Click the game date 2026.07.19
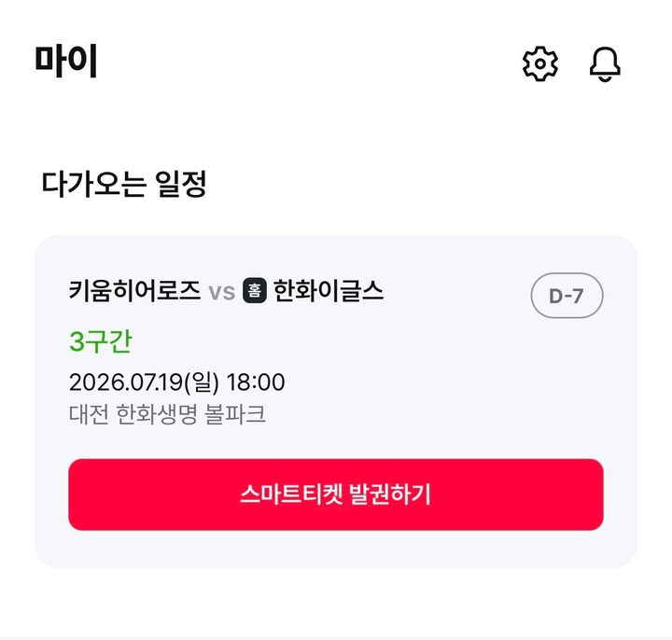Viewport: 672px width, 640px height. [x=127, y=383]
